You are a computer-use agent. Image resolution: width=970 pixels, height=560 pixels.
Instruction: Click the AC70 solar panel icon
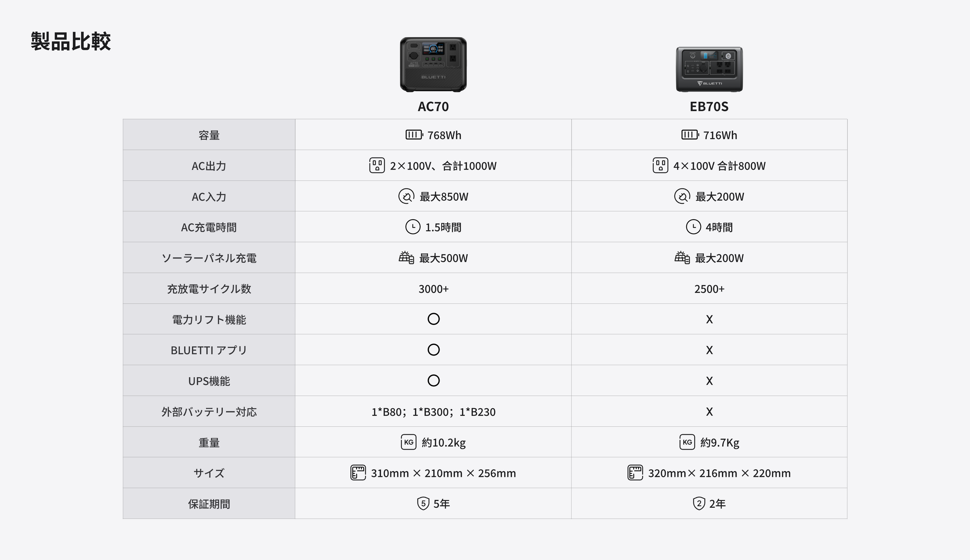(x=406, y=257)
